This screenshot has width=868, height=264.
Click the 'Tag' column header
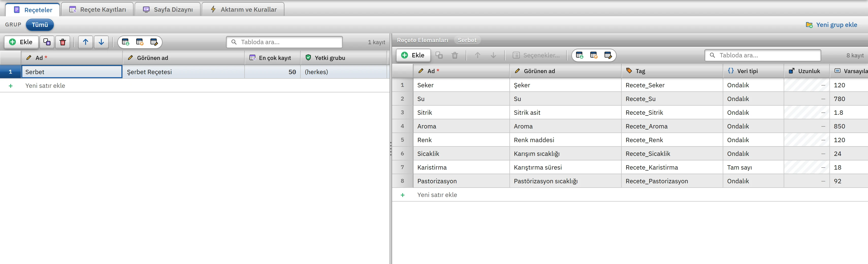tap(672, 71)
